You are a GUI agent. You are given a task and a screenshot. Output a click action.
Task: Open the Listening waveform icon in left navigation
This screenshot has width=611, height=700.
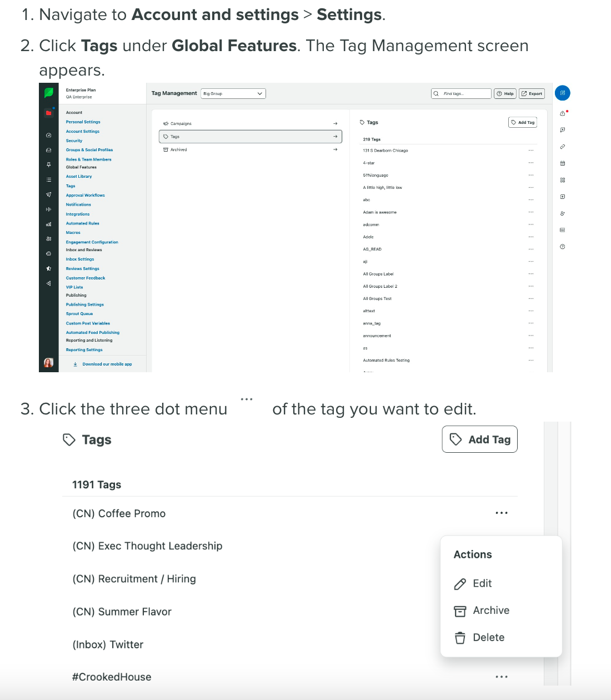point(49,209)
